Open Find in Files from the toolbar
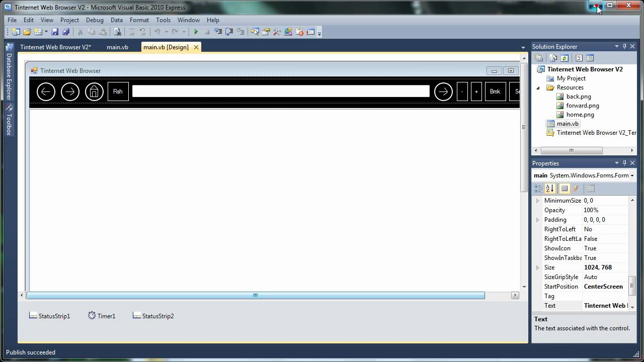The image size is (644, 362). (117, 32)
